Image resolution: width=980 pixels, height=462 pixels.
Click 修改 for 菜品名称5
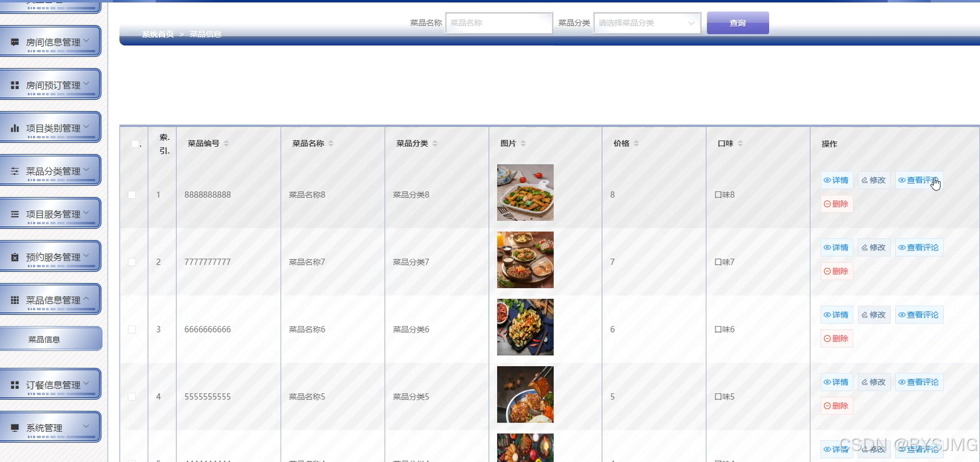(874, 382)
